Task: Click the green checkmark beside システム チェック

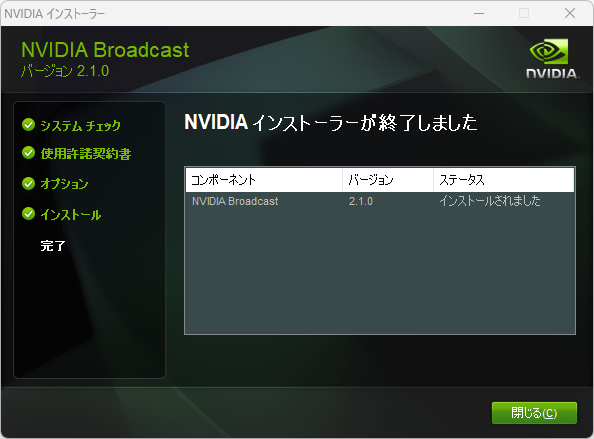Action: pos(28,124)
